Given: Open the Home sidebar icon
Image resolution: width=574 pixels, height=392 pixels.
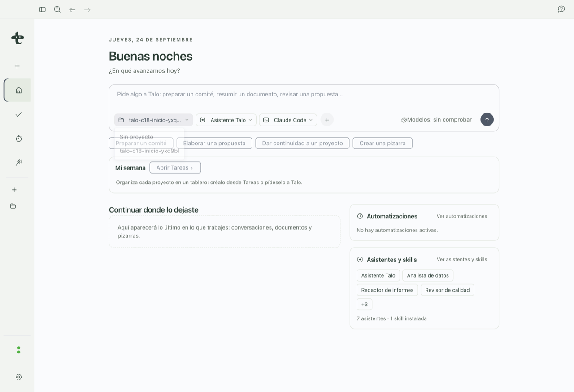Looking at the screenshot, I should pyautogui.click(x=18, y=90).
